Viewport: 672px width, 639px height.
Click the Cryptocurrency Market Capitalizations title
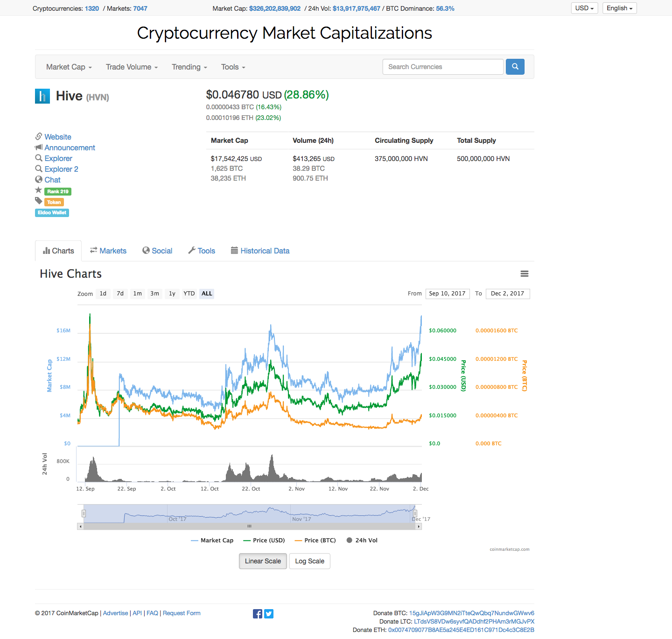[285, 33]
